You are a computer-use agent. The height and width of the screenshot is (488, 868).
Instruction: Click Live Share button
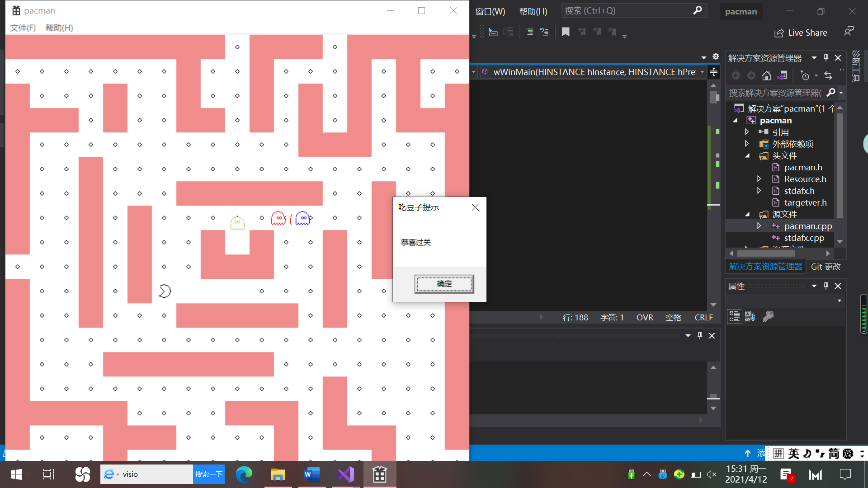click(x=801, y=33)
